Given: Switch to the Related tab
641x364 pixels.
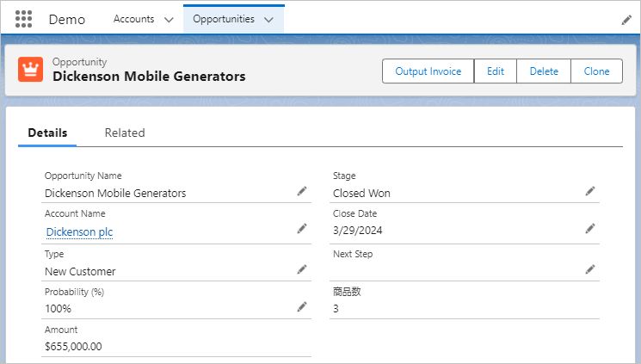Looking at the screenshot, I should pos(125,133).
